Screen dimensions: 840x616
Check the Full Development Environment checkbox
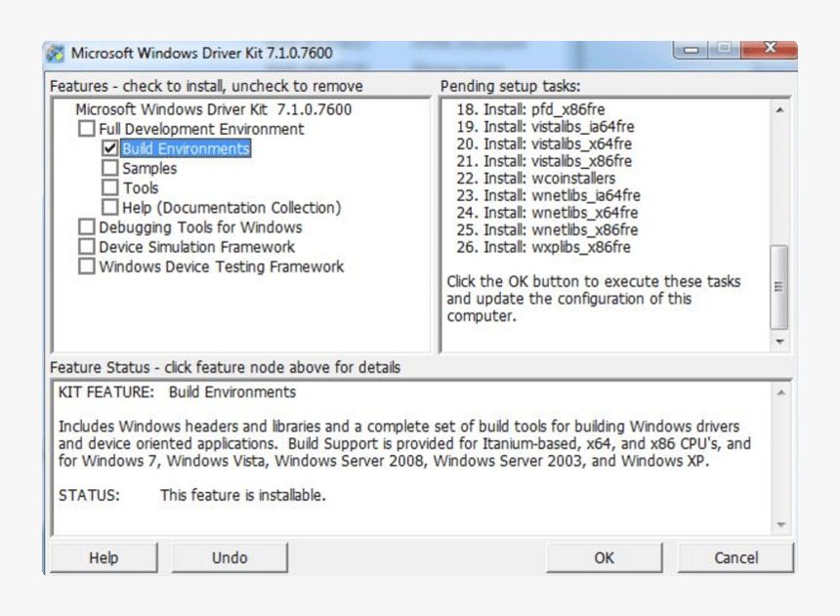point(86,129)
